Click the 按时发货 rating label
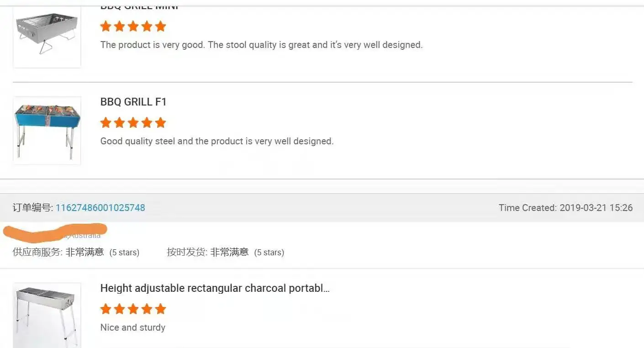 187,252
